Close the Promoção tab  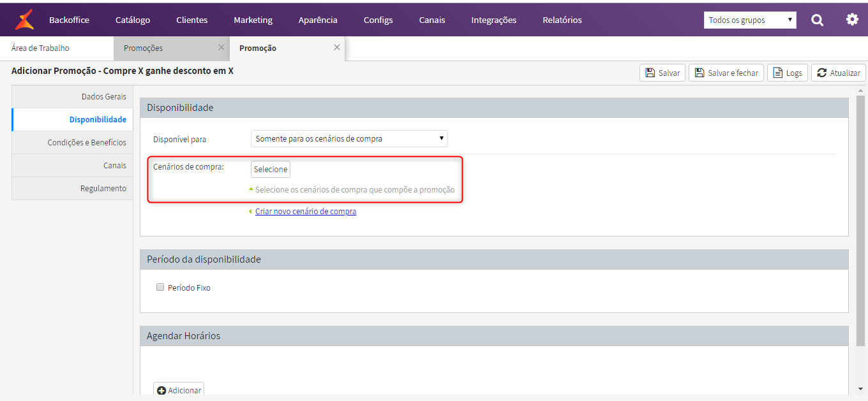coord(337,47)
